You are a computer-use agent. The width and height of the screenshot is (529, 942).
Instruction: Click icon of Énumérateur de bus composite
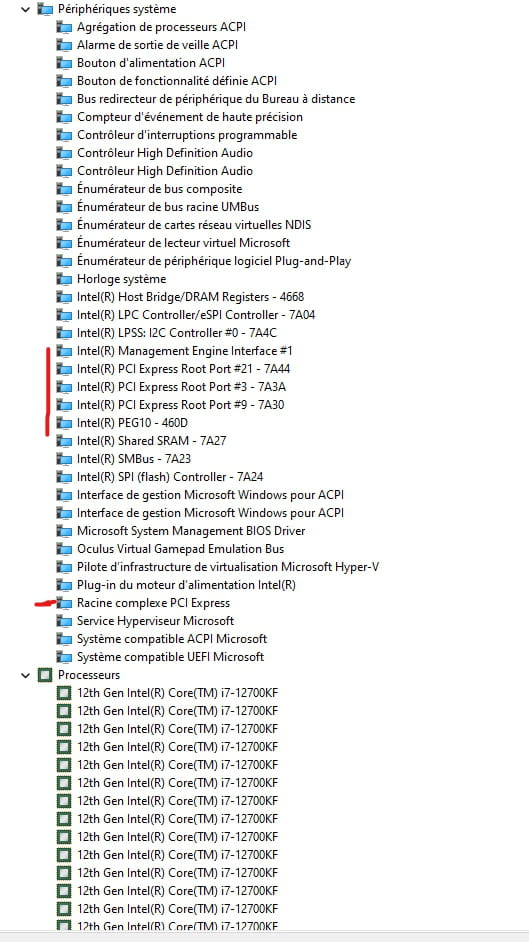64,189
